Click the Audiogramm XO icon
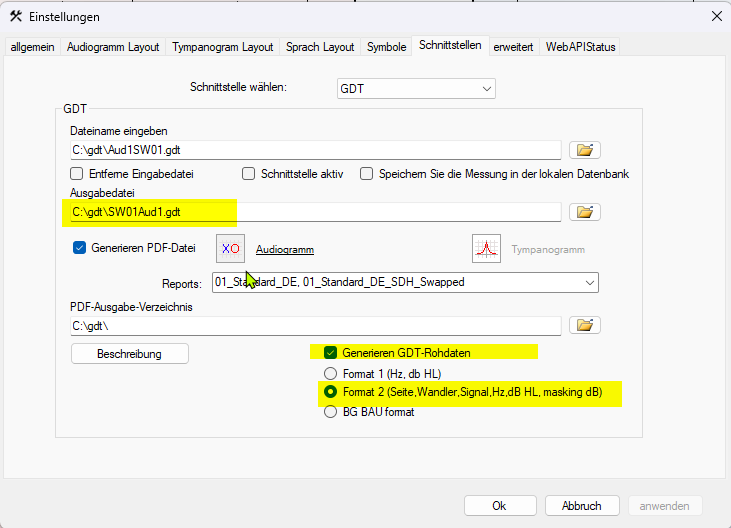The width and height of the screenshot is (731, 528). click(x=230, y=248)
